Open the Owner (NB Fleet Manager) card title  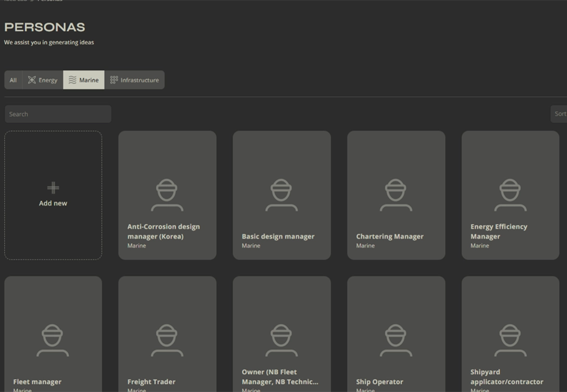pyautogui.click(x=279, y=377)
